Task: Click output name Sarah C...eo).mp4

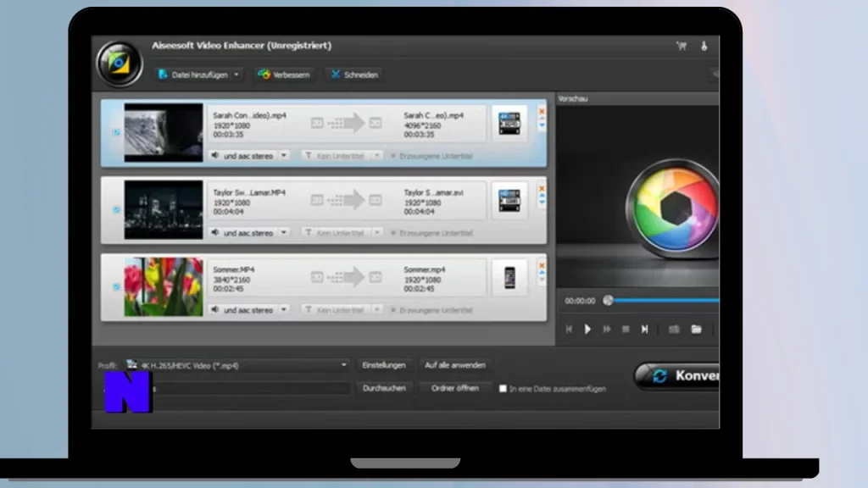Action: (x=433, y=115)
